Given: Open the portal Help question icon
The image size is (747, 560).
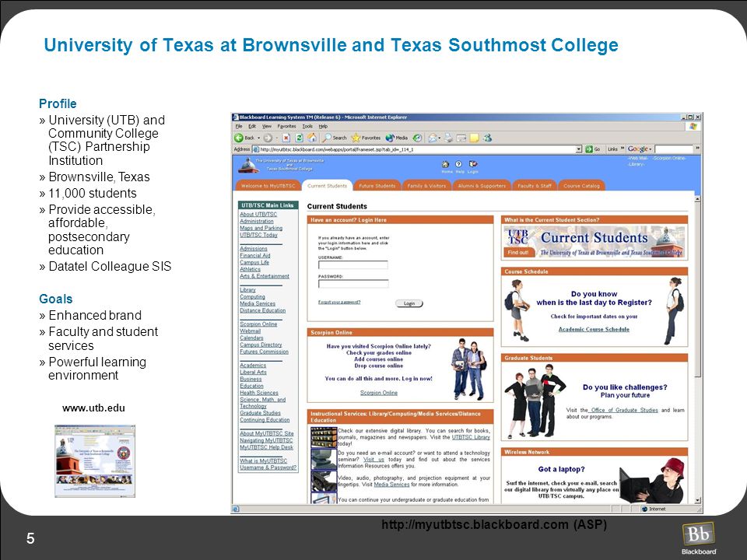Looking at the screenshot, I should click(x=459, y=164).
